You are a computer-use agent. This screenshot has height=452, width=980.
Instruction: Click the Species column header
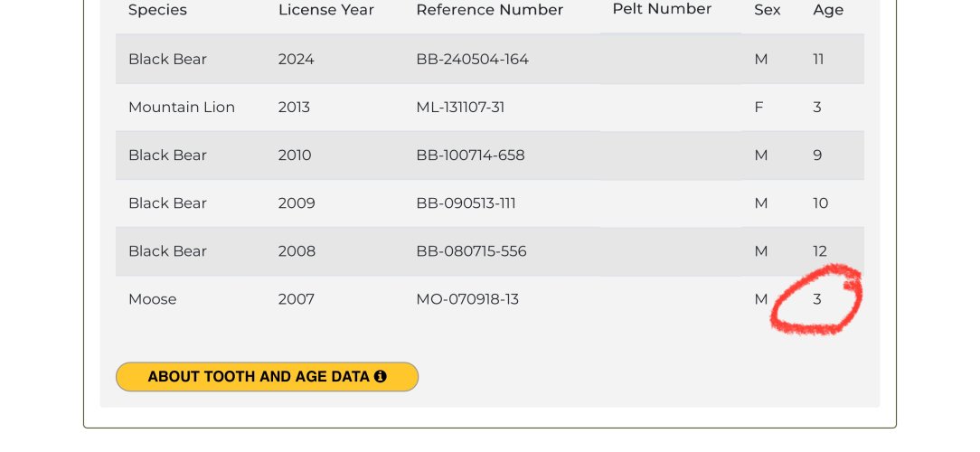tap(157, 10)
